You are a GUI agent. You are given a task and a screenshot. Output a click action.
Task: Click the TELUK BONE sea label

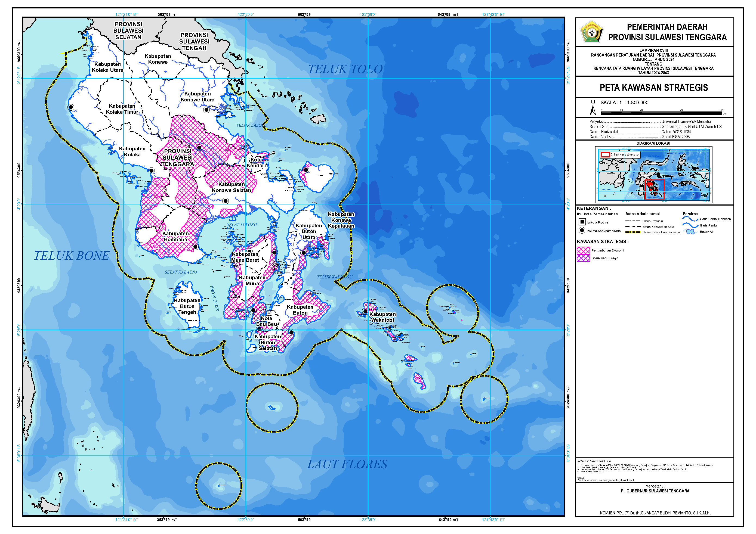point(72,256)
